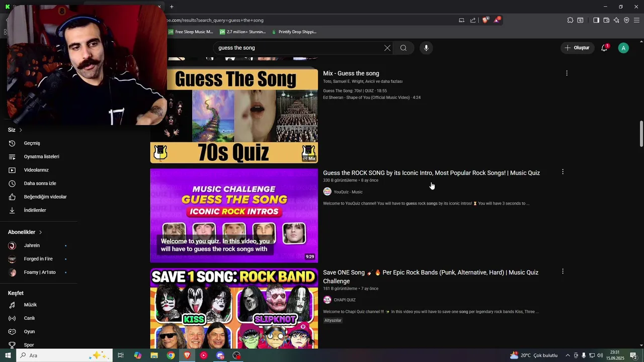Close the current browser tab
This screenshot has height=362, width=644.
(159, 7)
